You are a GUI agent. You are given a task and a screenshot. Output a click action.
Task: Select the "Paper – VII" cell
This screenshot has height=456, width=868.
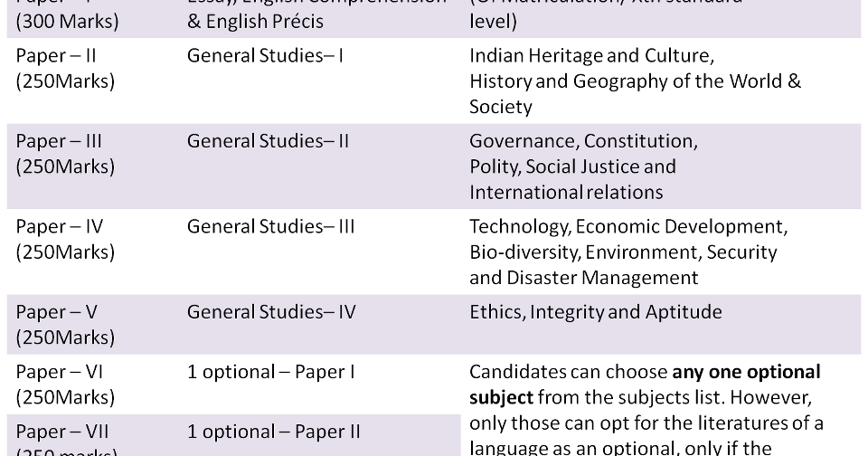[x=62, y=432]
